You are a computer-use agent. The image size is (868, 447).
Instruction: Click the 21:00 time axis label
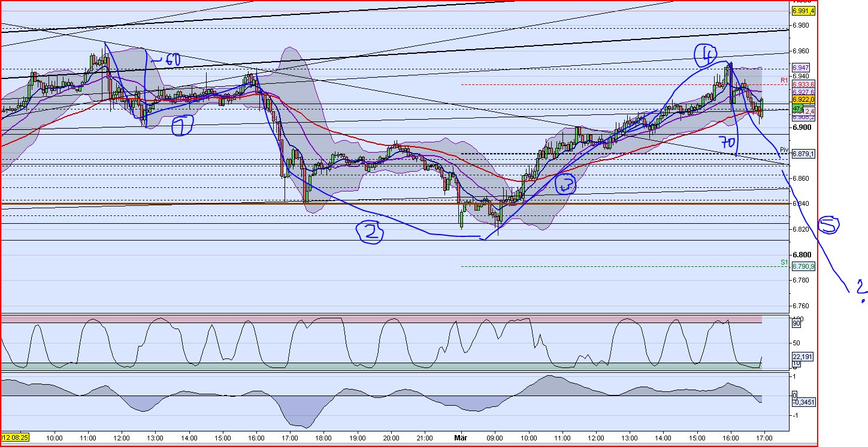(425, 437)
